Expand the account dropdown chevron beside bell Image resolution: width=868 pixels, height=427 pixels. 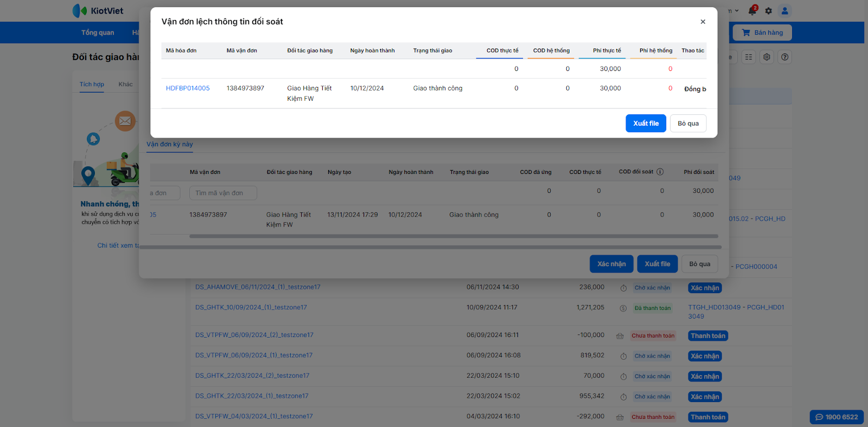pos(737,11)
